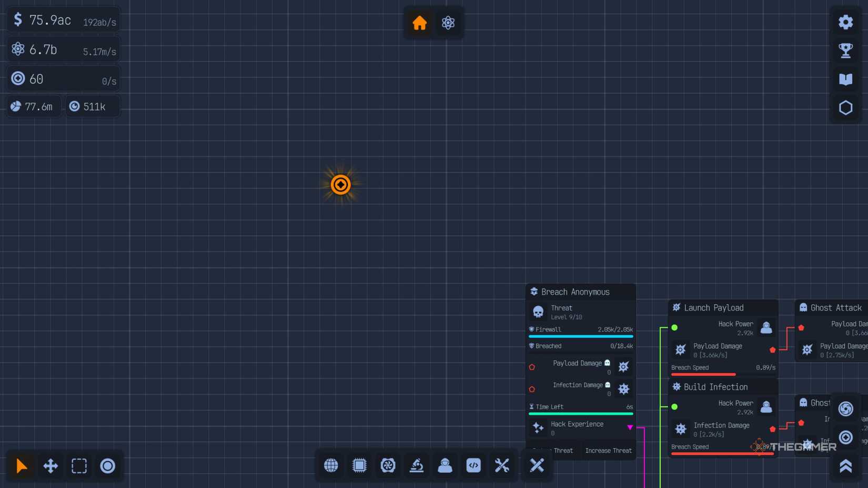Screen dimensions: 868x488
Task: Open the code brackets category
Action: coord(473,465)
